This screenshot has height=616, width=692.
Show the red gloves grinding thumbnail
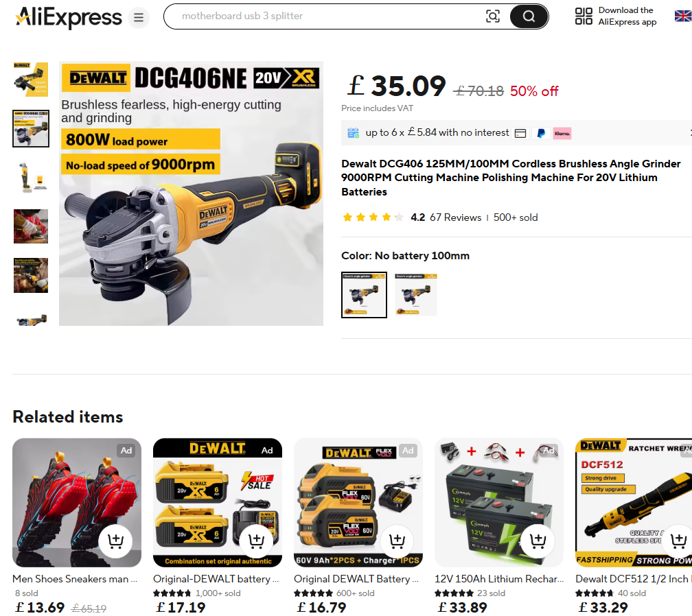tap(31, 226)
